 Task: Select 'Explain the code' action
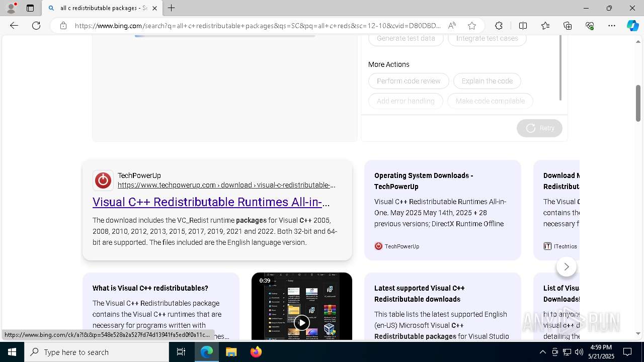487,81
